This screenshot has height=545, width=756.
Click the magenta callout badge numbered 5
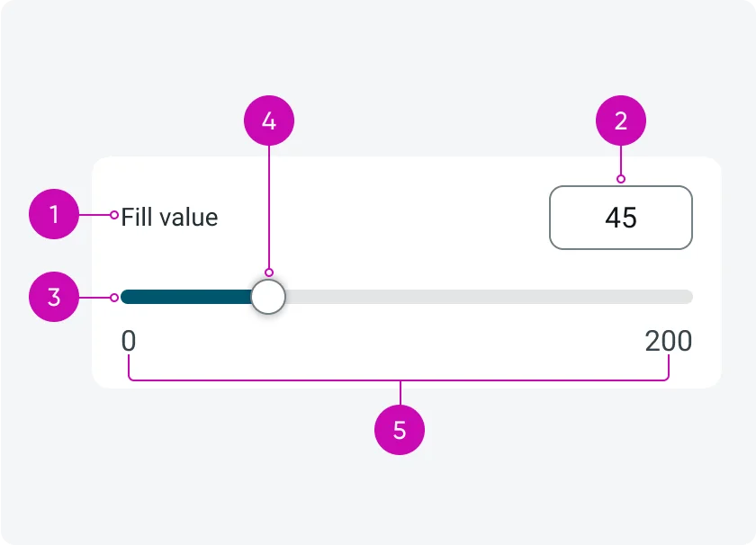[x=400, y=430]
